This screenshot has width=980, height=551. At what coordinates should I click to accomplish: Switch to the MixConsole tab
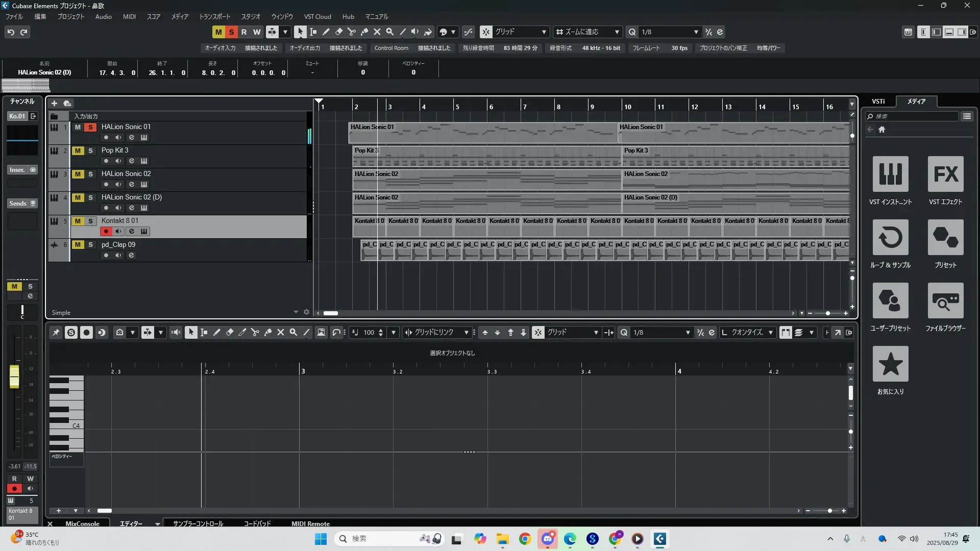pos(82,523)
